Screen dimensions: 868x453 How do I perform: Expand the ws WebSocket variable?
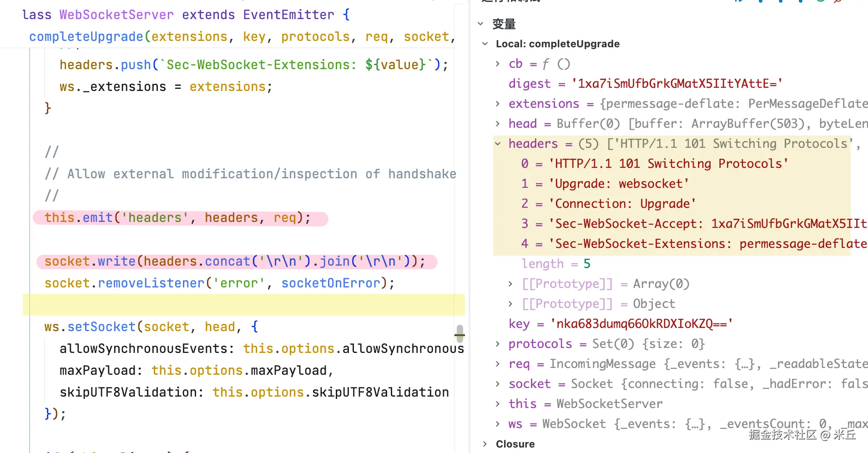click(498, 424)
